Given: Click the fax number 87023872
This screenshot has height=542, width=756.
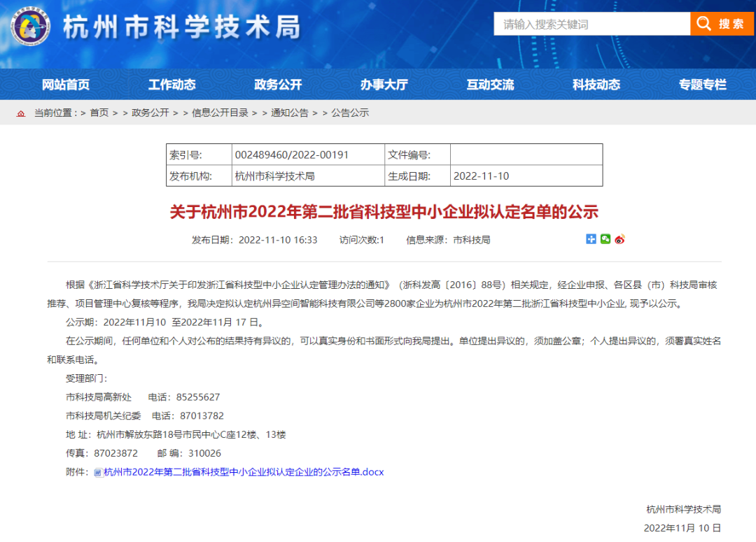Looking at the screenshot, I should click(x=115, y=453).
